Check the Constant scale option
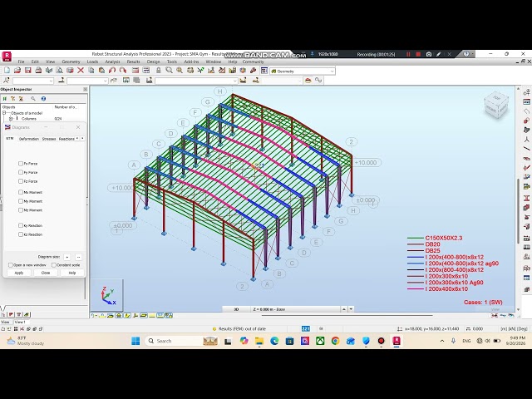Viewport: 532px width, 399px height. click(53, 265)
